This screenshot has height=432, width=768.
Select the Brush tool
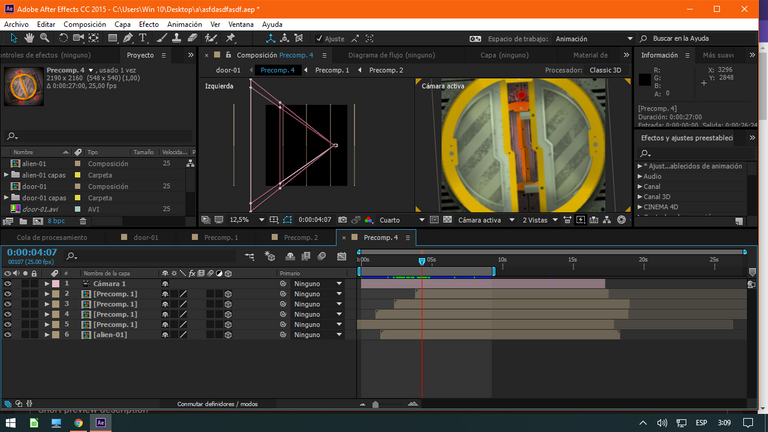pyautogui.click(x=162, y=38)
